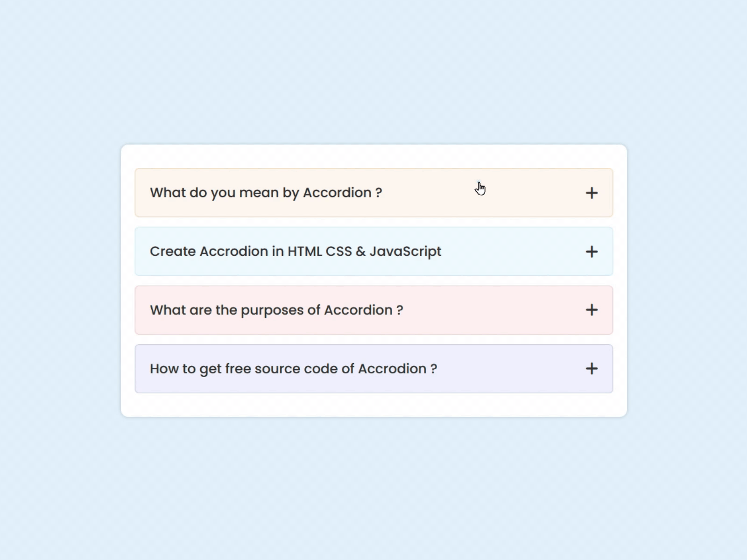Viewport: 747px width, 560px height.
Task: Toggle open the light blue accordion panel
Action: point(373,251)
